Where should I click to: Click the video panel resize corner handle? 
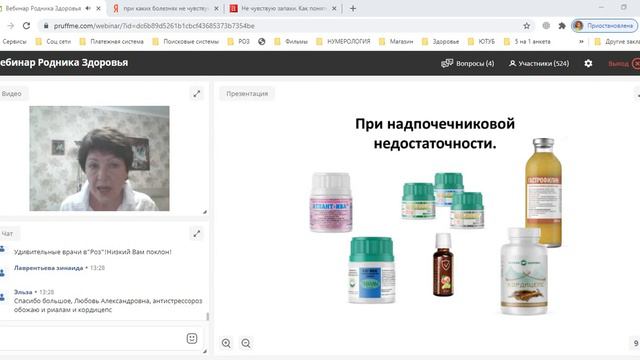tap(205, 212)
